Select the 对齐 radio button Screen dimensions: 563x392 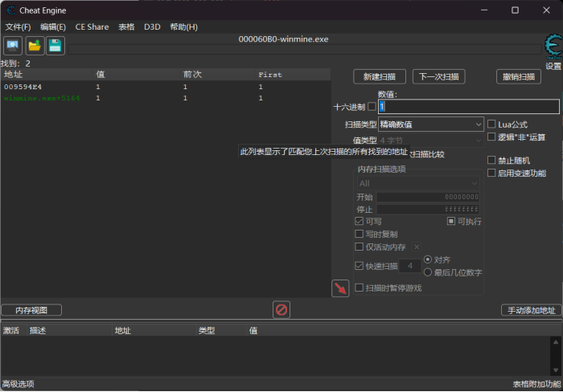[428, 259]
